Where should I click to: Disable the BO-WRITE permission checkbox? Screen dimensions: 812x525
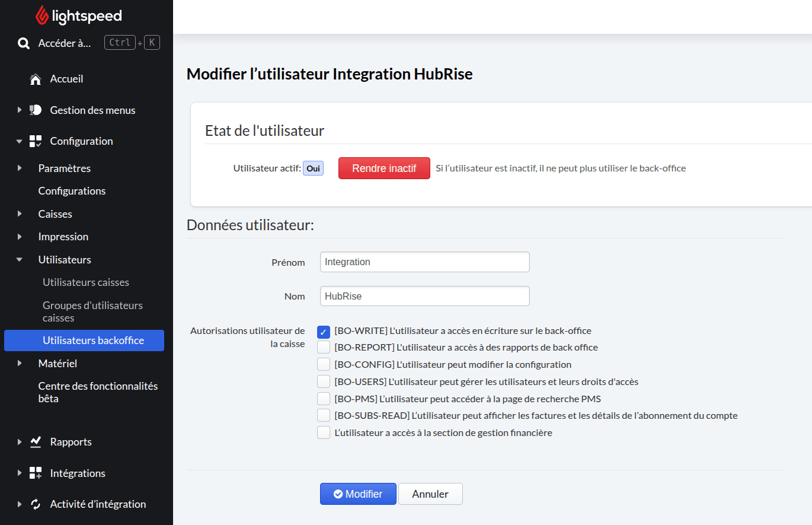(323, 332)
